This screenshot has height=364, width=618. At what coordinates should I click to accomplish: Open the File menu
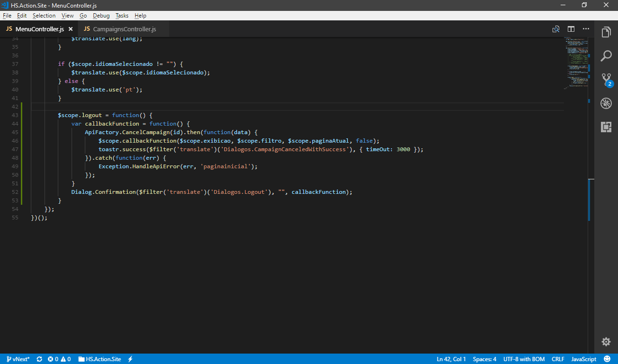point(7,16)
